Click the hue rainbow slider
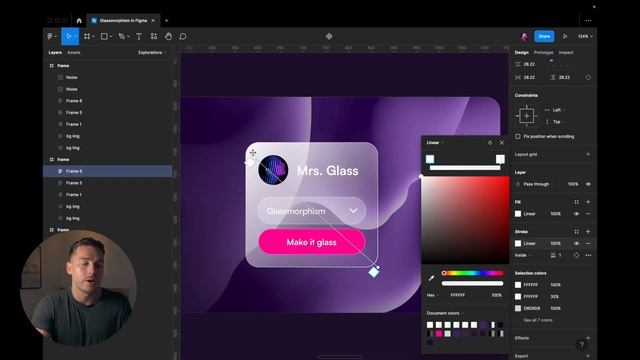640x360 pixels. 472,273
